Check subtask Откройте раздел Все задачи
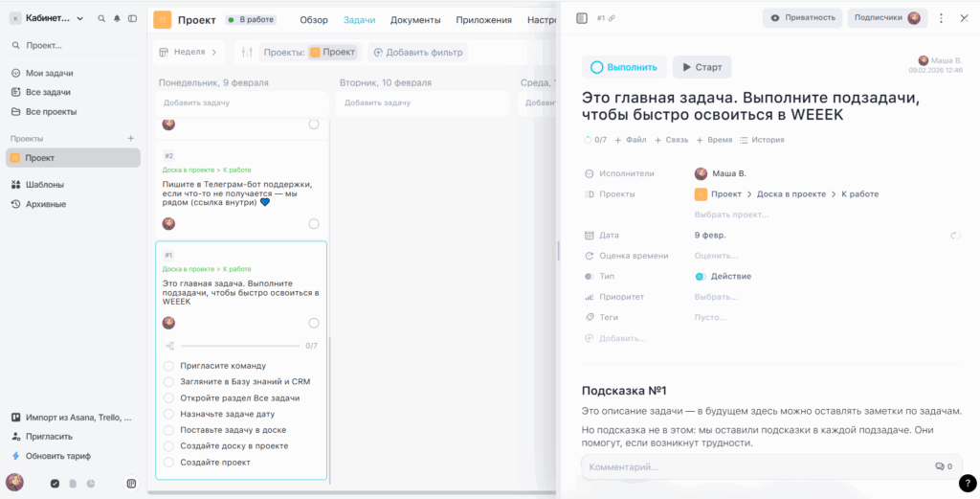The width and height of the screenshot is (980, 499). (x=168, y=397)
